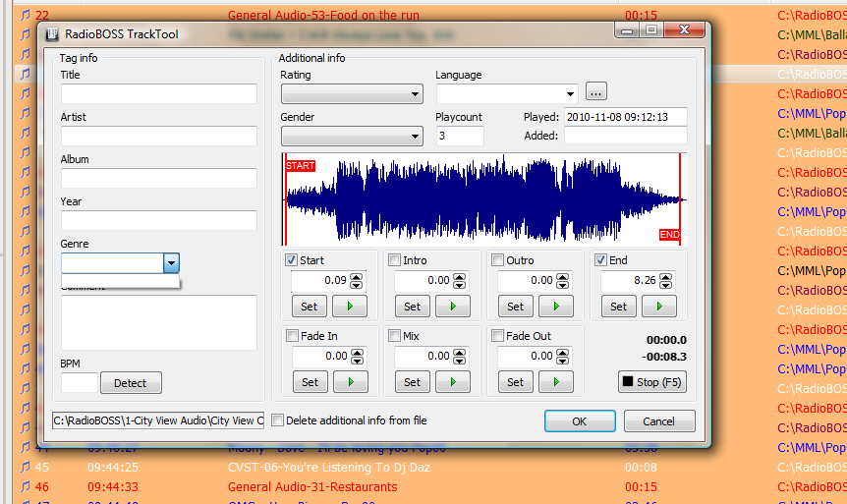Image resolution: width=847 pixels, height=504 pixels.
Task: Click Set under Fade Out
Action: [515, 382]
